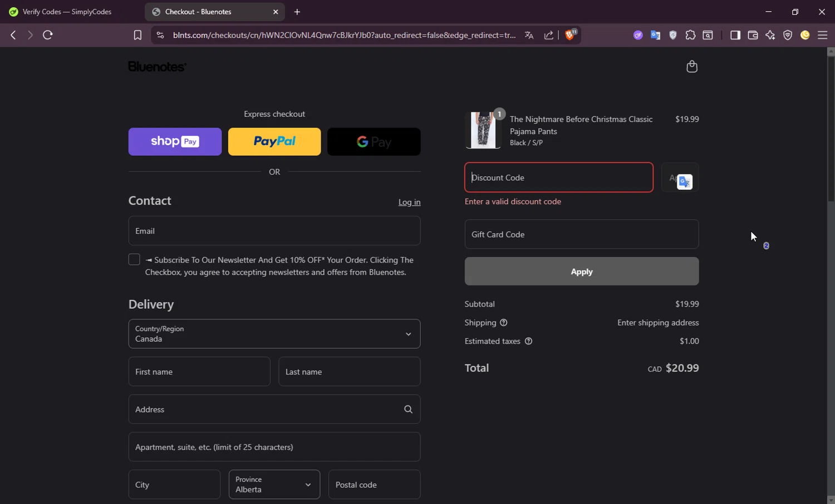Click the 'Black / S/P' variant text
Viewport: 835px width, 504px height.
pos(526,143)
